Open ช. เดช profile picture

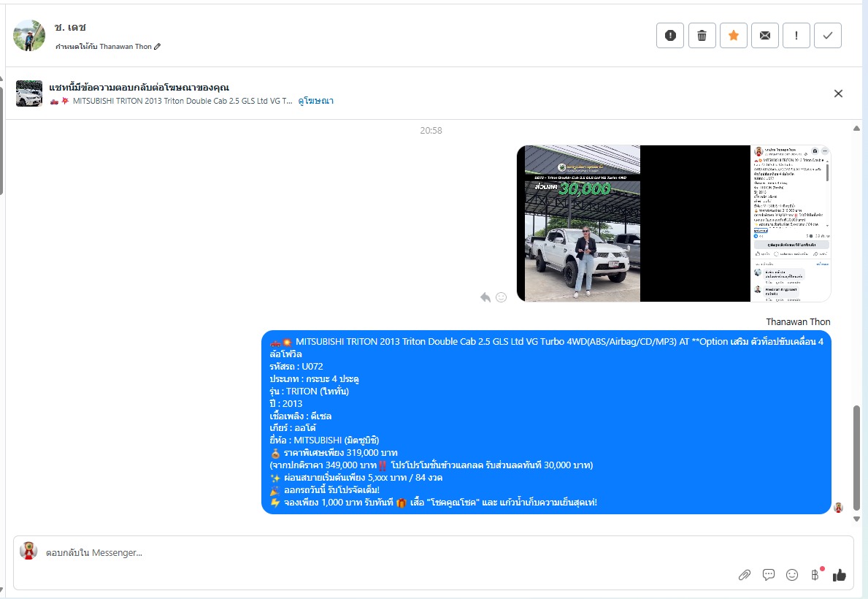tap(28, 36)
